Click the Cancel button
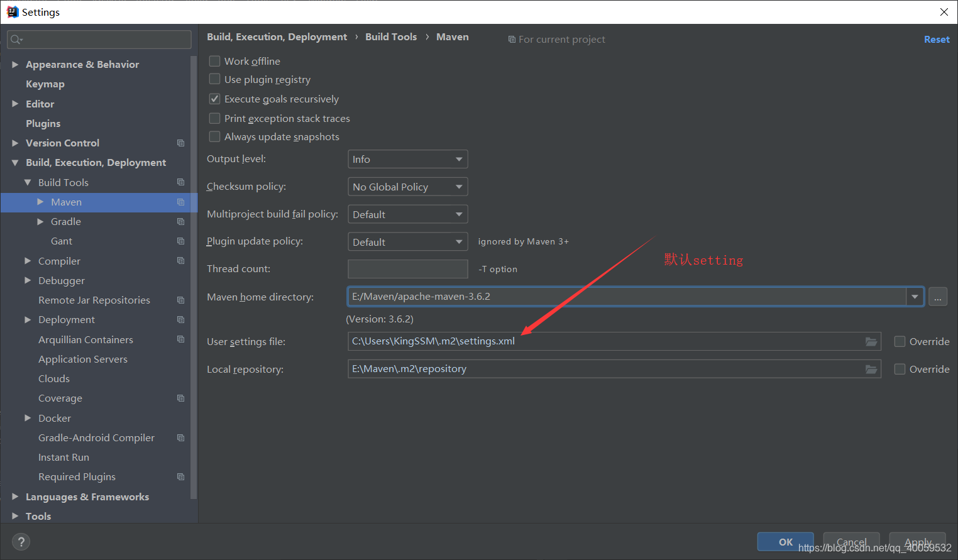The width and height of the screenshot is (958, 560). (x=851, y=542)
